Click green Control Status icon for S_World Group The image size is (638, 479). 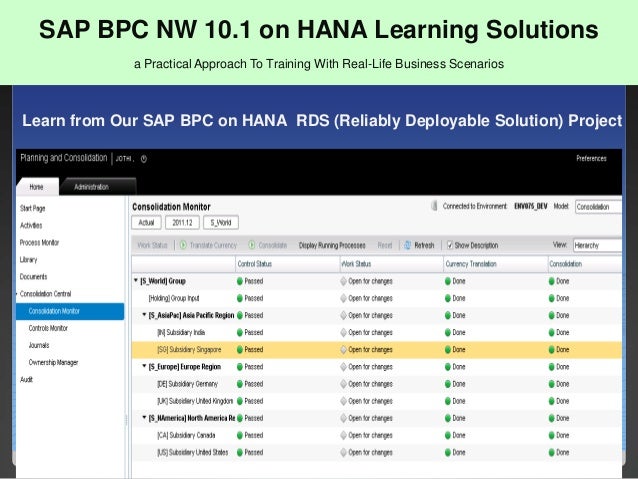pyautogui.click(x=240, y=281)
